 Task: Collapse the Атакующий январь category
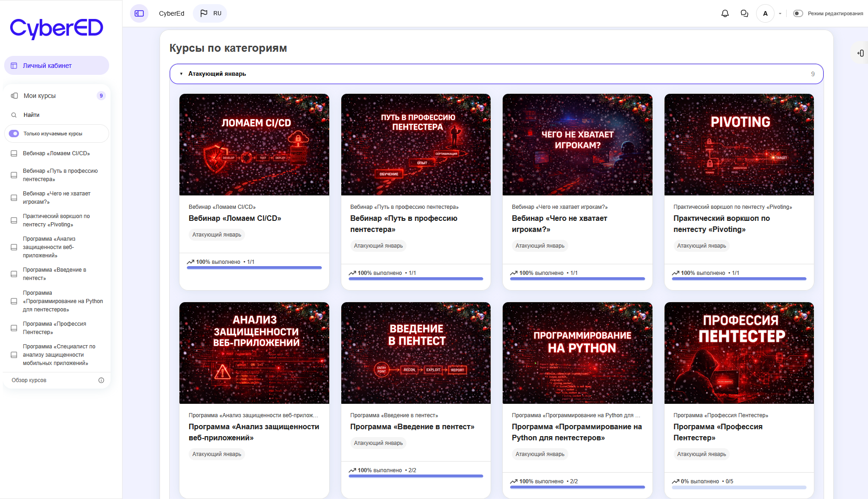(181, 74)
